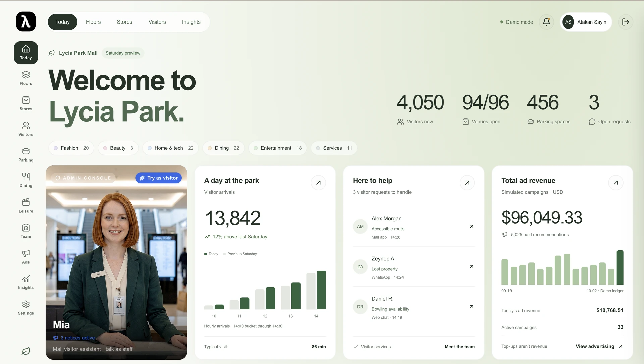Click the Demo mode indicator
Viewport: 644px width, 364px height.
point(516,22)
